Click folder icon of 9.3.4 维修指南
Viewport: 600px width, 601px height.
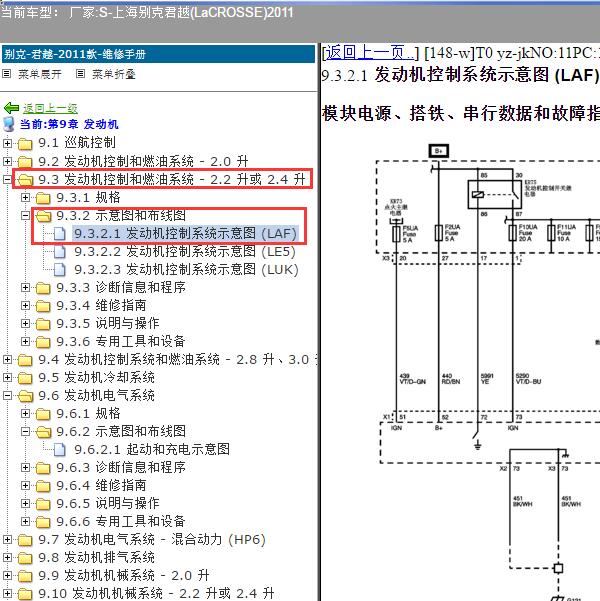[x=43, y=306]
